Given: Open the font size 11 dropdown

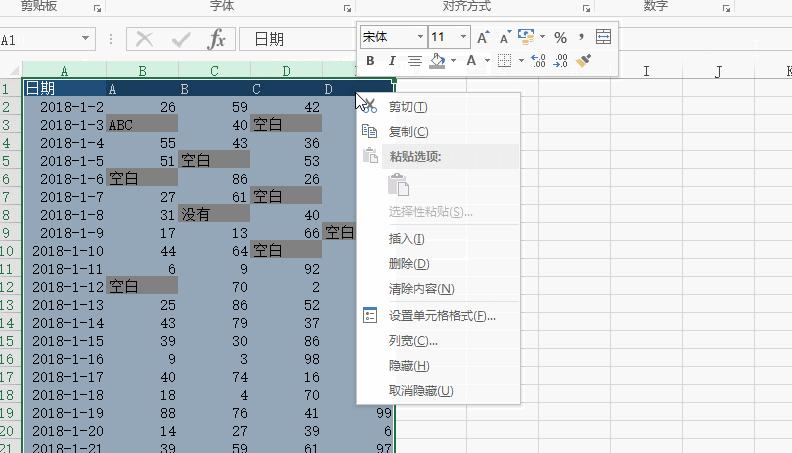Looking at the screenshot, I should [x=463, y=37].
